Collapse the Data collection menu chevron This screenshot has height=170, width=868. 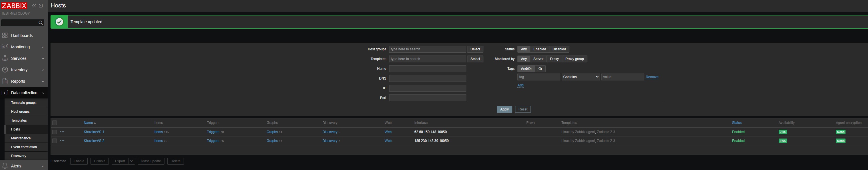pos(43,93)
